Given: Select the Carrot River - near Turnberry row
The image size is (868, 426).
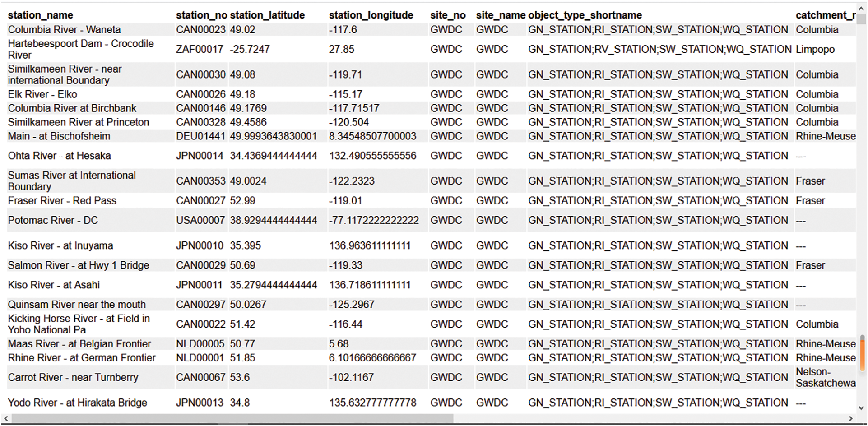Looking at the screenshot, I should click(x=73, y=378).
